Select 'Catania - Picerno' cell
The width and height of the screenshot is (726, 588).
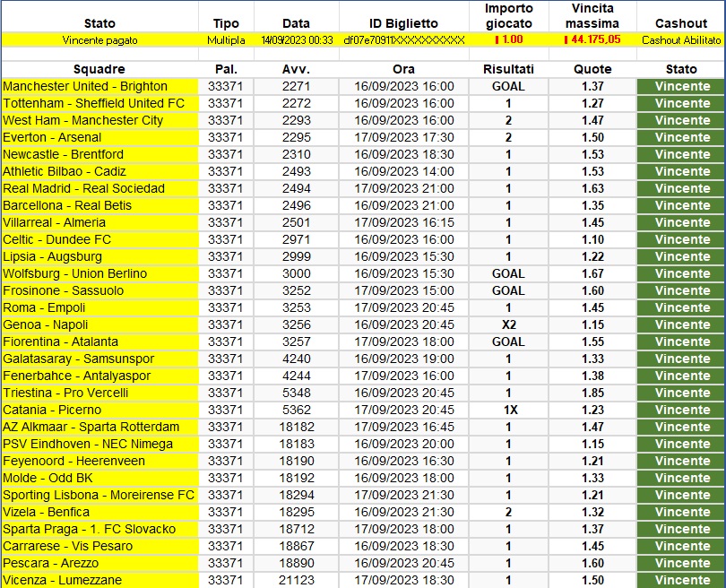click(x=100, y=411)
